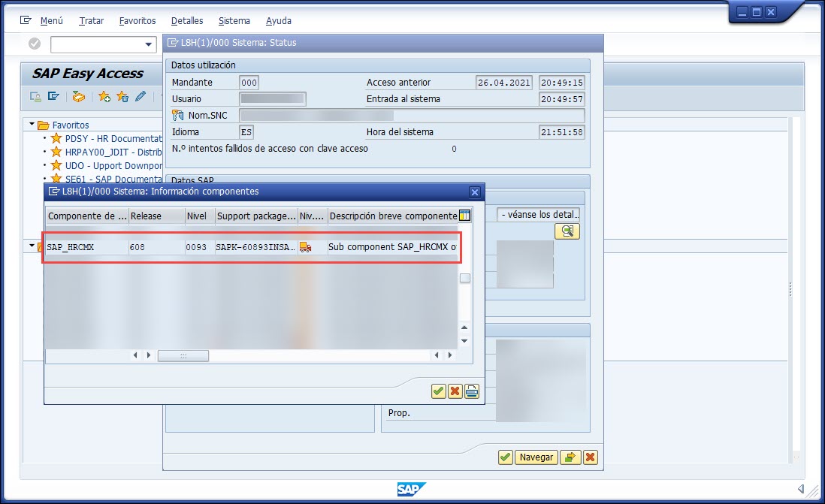
Task: Open table column settings icon
Action: [464, 216]
